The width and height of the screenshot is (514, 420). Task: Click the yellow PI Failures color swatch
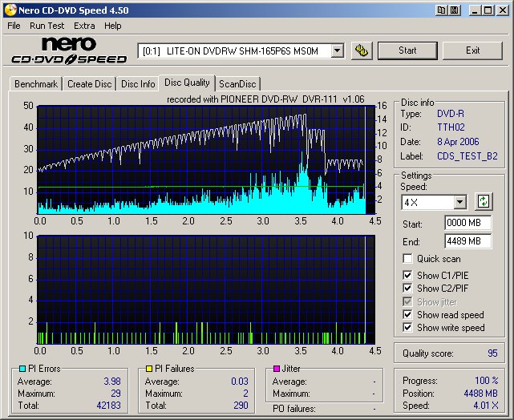[149, 369]
